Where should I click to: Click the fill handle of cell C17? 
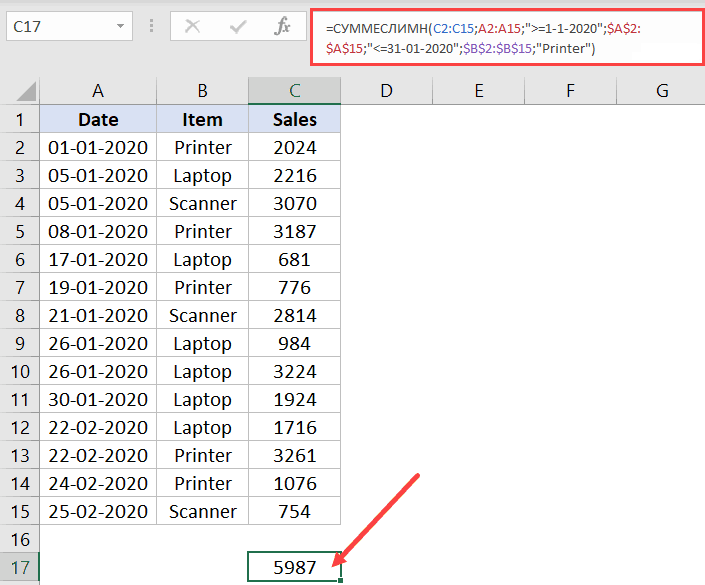point(340,581)
